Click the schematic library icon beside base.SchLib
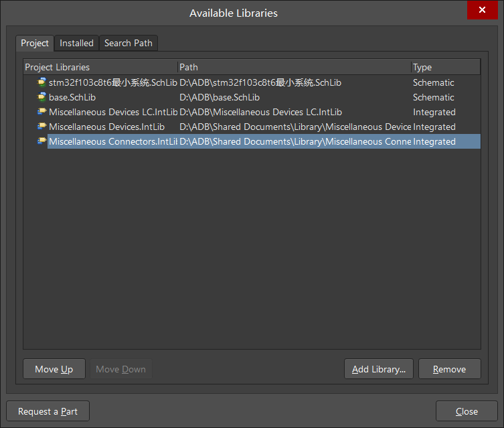 tap(41, 97)
